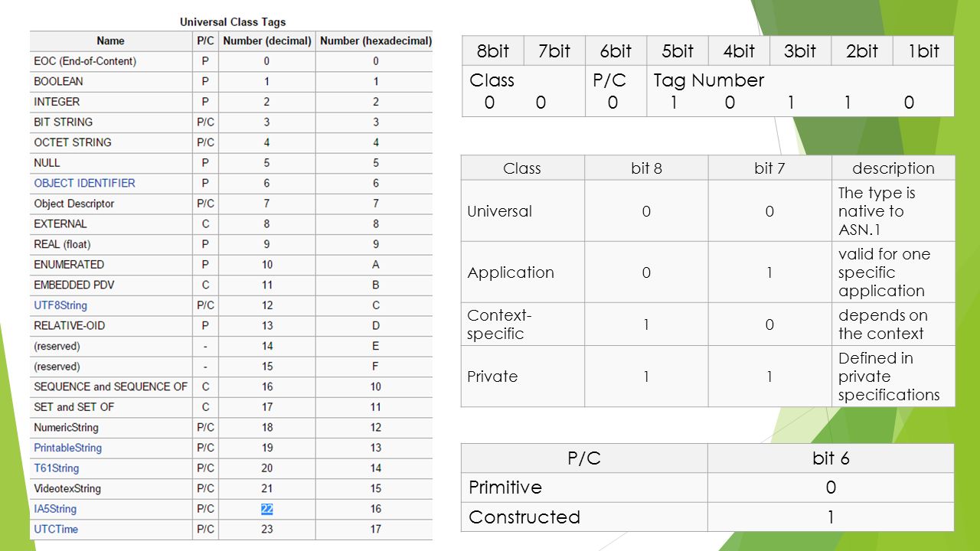Select the '1bit' header cell
The height and width of the screenshot is (551, 980).
(x=923, y=51)
